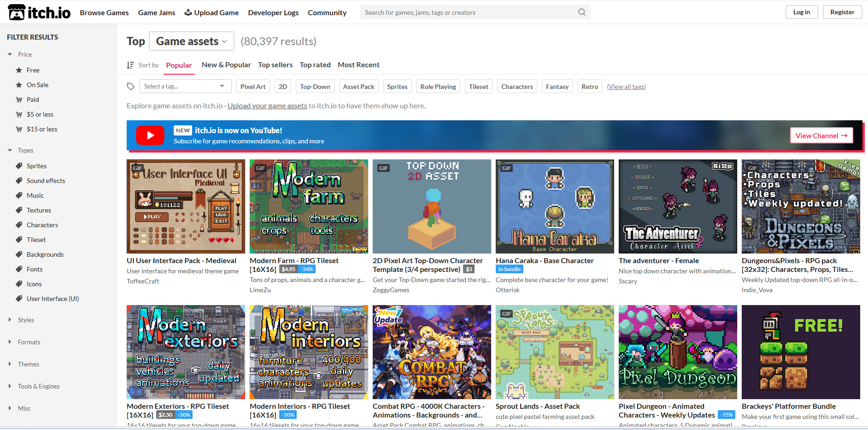This screenshot has width=868, height=430.
Task: Click the Register button
Action: (842, 12)
